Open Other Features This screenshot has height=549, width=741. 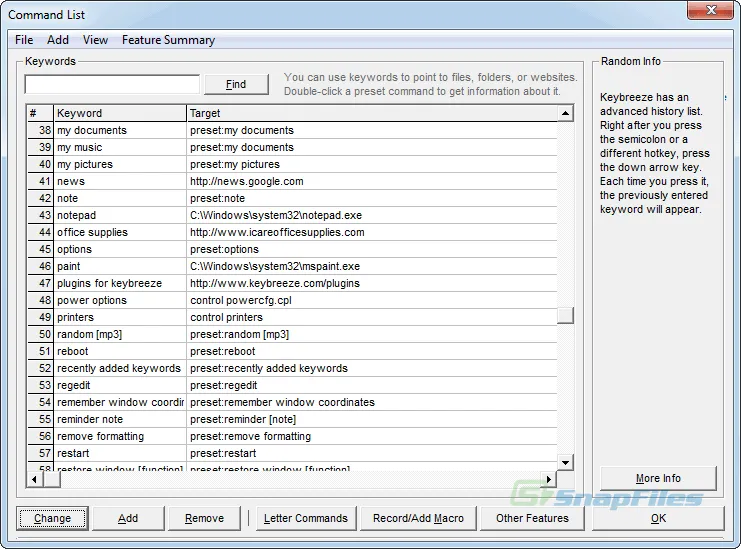click(x=532, y=518)
